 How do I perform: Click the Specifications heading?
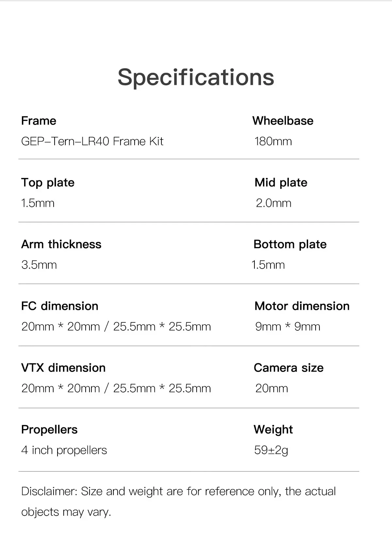(196, 78)
